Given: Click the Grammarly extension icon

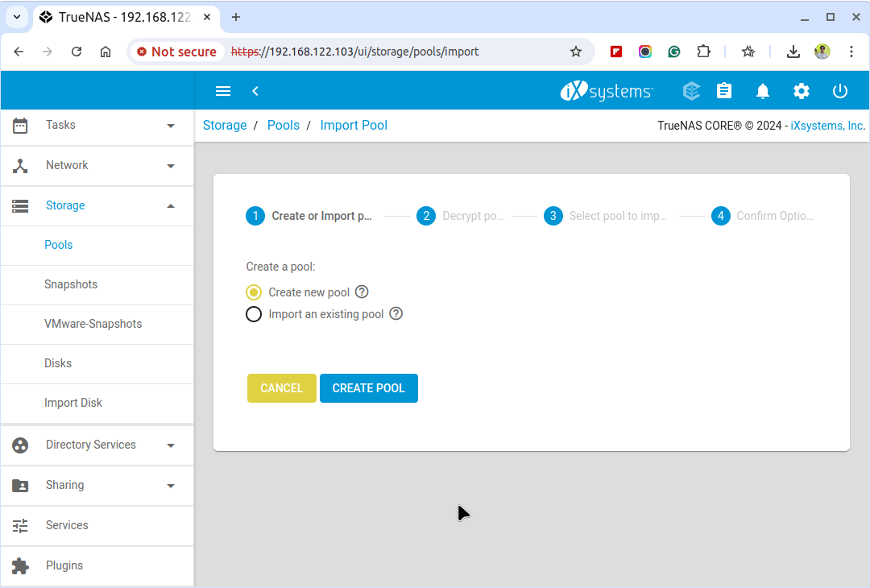Looking at the screenshot, I should 674,52.
